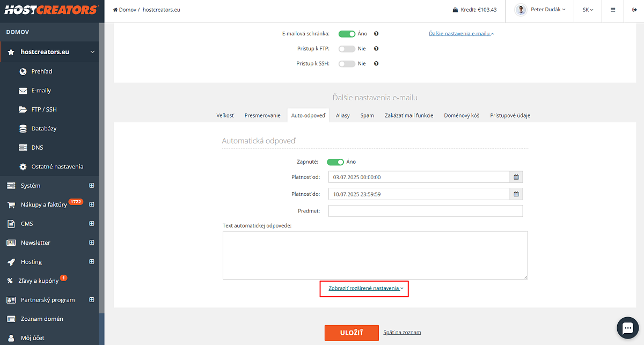Screen dimensions: 644x345
Task: Toggle the Prístup k FTP switch
Action: (x=347, y=48)
